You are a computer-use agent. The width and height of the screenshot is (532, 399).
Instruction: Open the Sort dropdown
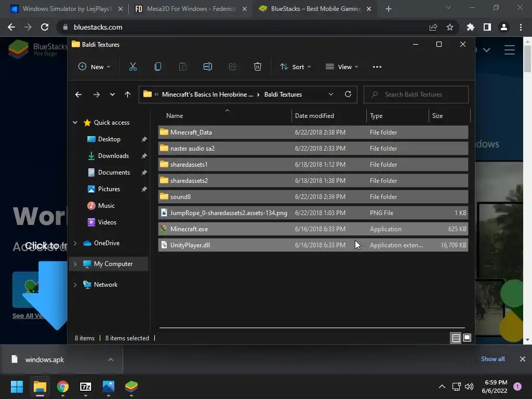(x=296, y=67)
